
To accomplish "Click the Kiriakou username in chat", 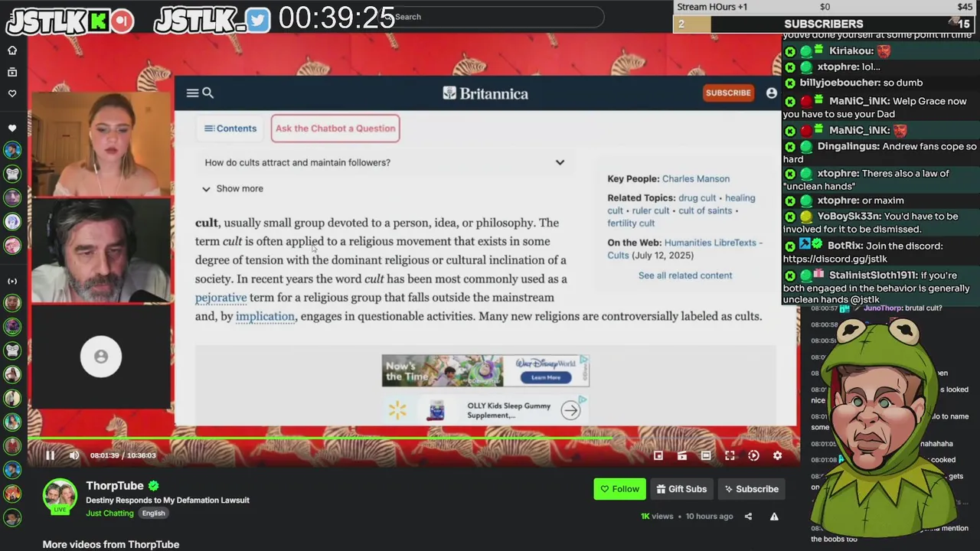I will pyautogui.click(x=851, y=51).
